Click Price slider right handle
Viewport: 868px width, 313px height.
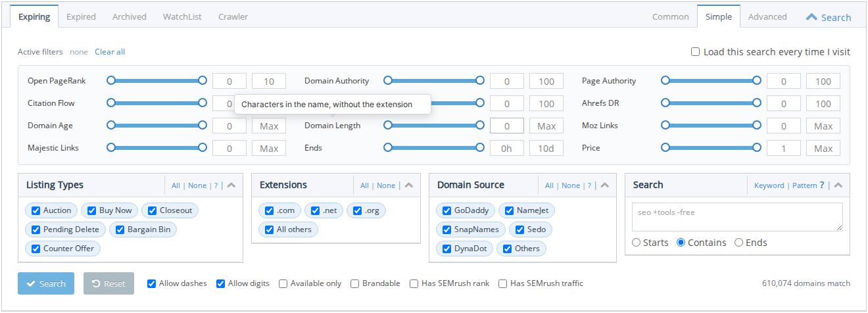[758, 147]
